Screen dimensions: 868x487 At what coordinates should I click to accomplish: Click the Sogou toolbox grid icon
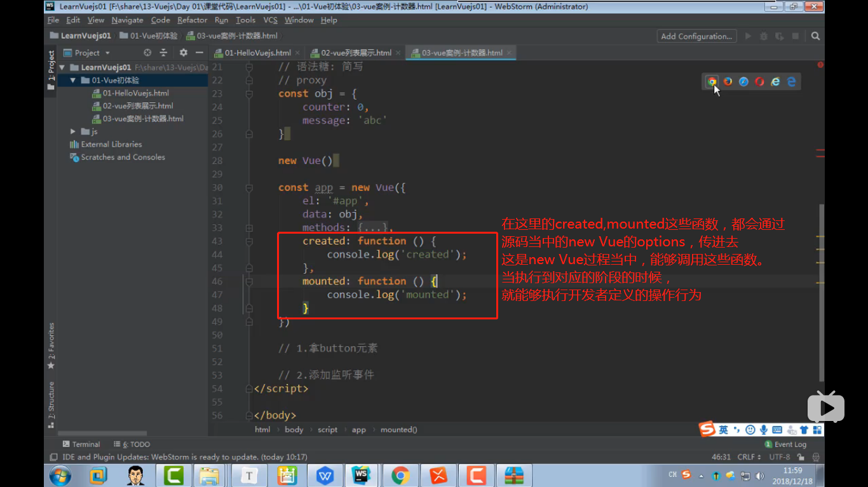(x=817, y=430)
